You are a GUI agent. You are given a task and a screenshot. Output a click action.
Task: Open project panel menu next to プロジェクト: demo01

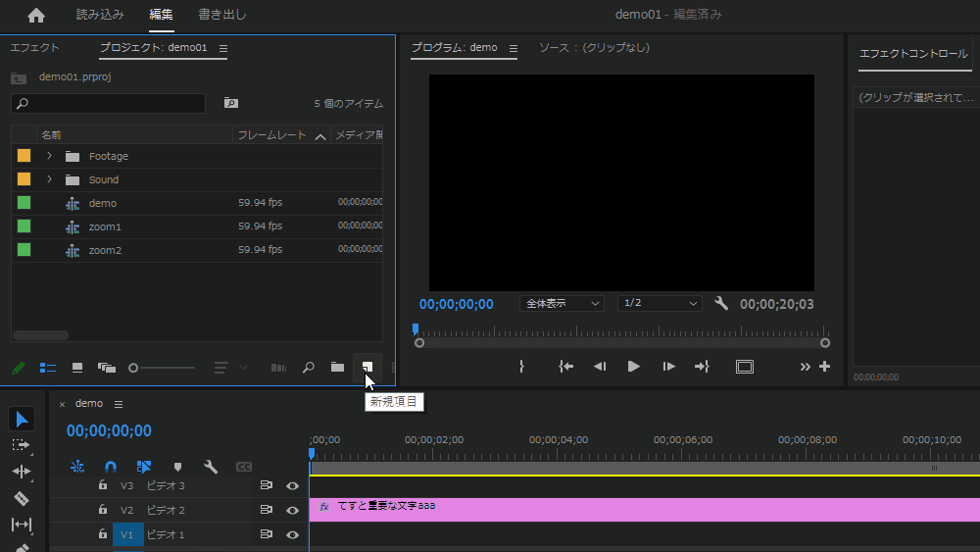(223, 48)
